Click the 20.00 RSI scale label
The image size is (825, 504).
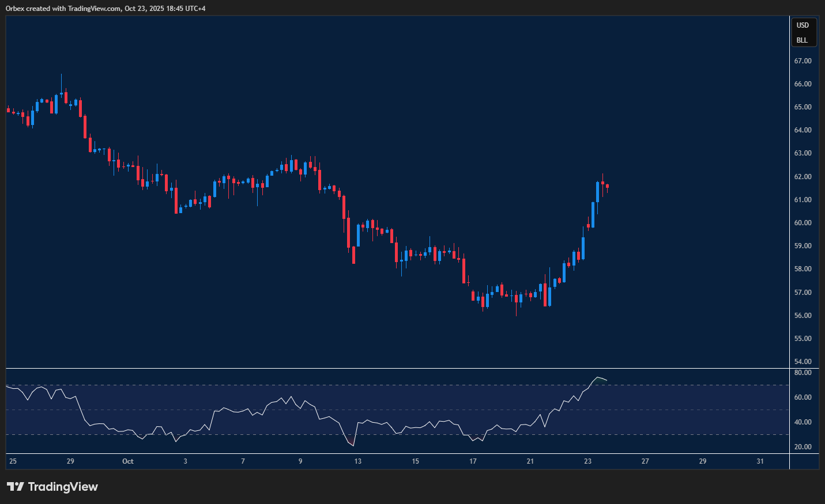(803, 447)
